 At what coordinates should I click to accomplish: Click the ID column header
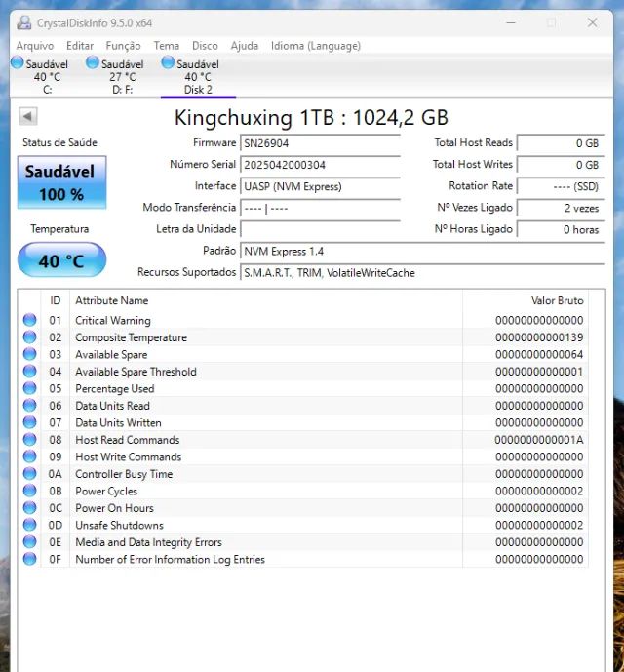point(56,300)
